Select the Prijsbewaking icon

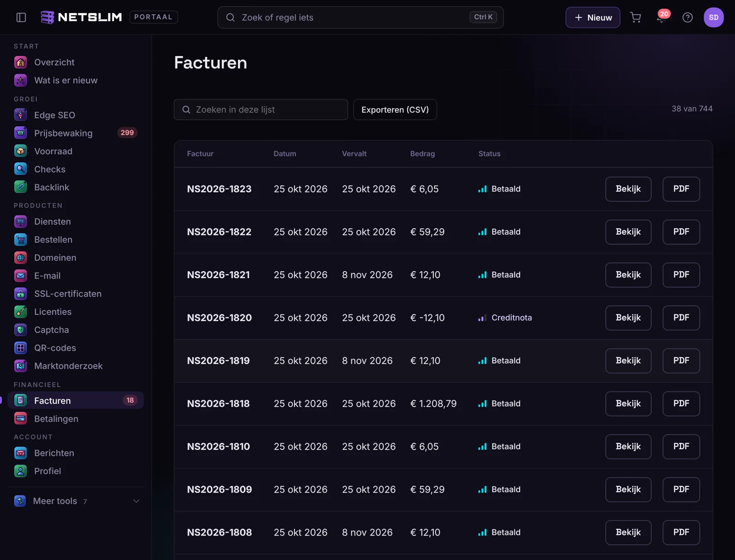pos(21,133)
